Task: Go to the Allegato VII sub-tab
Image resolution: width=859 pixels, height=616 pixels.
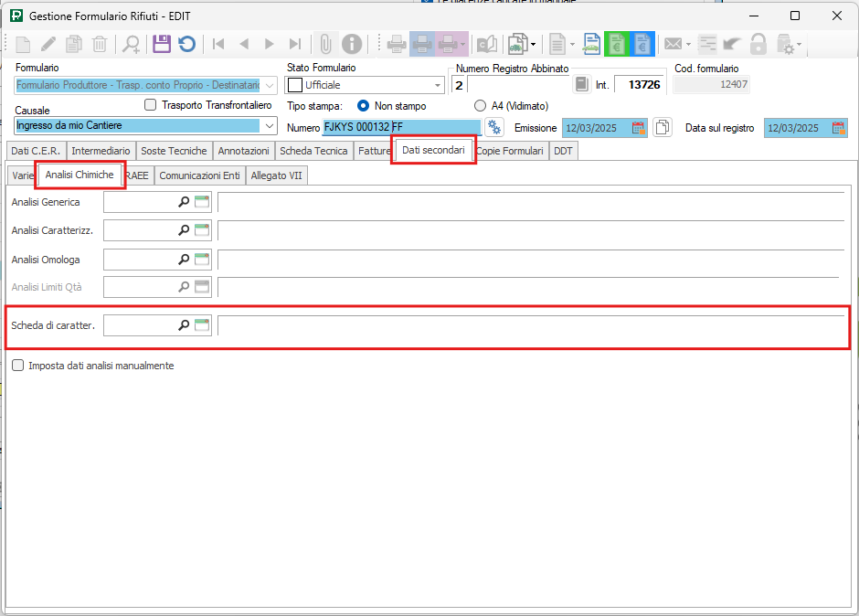Action: (276, 175)
